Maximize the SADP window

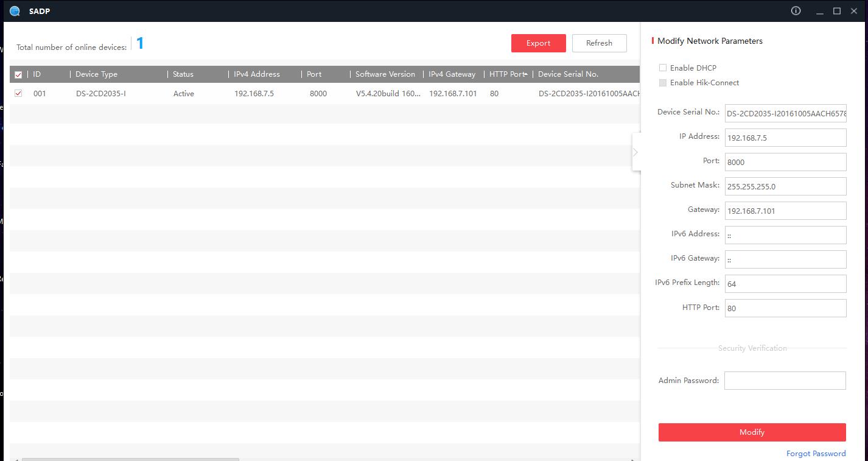pos(837,11)
